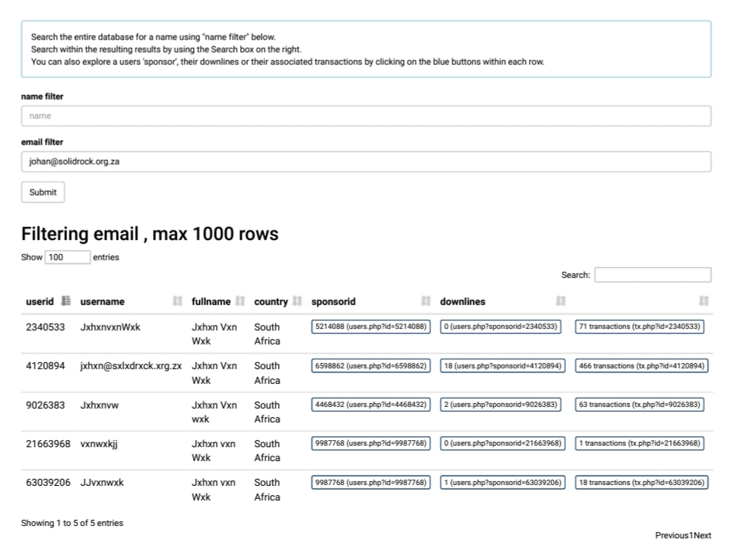Go to Previous page of results

pos(671,535)
